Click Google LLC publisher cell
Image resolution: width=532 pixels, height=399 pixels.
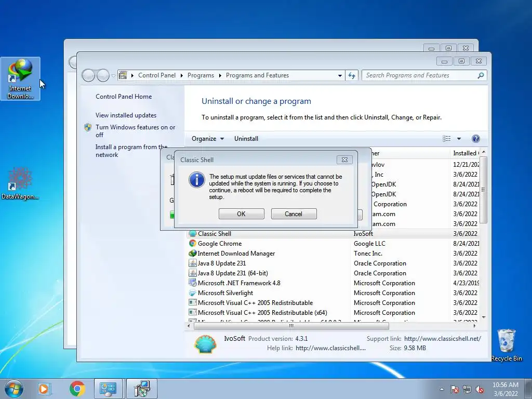[369, 243]
